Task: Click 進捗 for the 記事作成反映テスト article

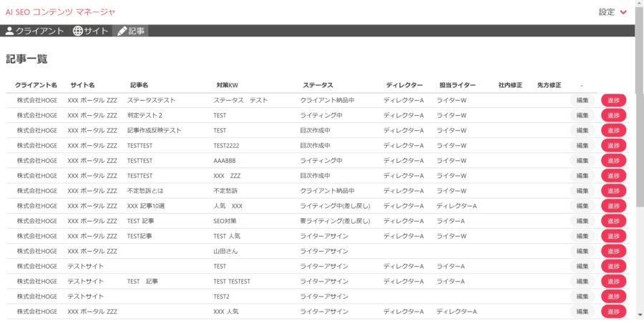Action: [614, 131]
